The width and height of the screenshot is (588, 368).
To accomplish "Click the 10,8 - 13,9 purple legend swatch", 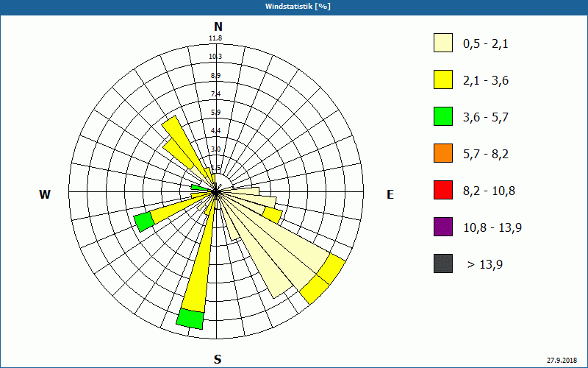I will pos(443,227).
